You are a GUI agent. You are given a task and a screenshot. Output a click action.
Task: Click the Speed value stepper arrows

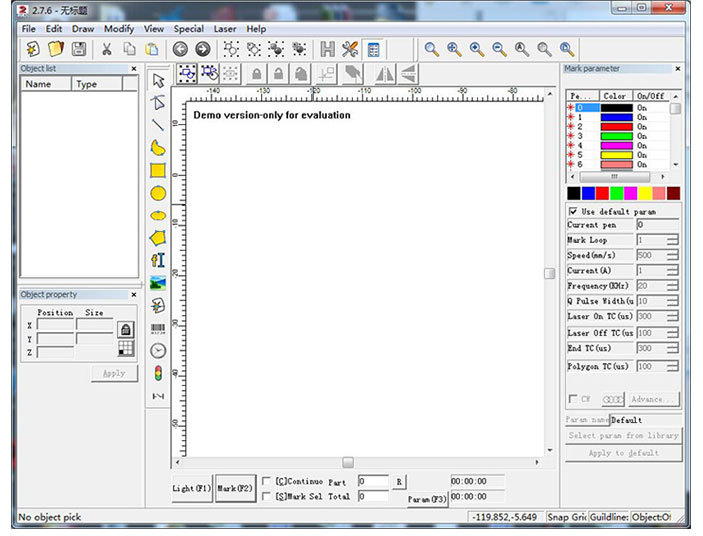tap(672, 255)
